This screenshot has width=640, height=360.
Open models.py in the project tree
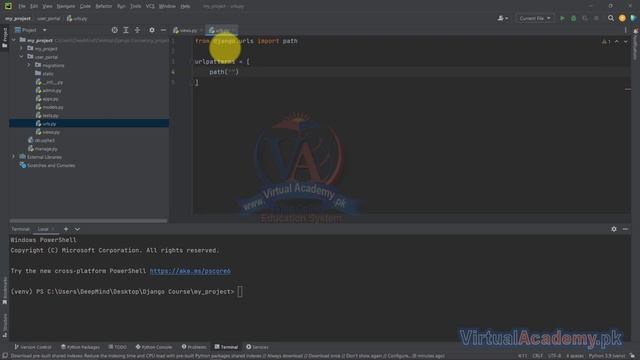pos(53,107)
